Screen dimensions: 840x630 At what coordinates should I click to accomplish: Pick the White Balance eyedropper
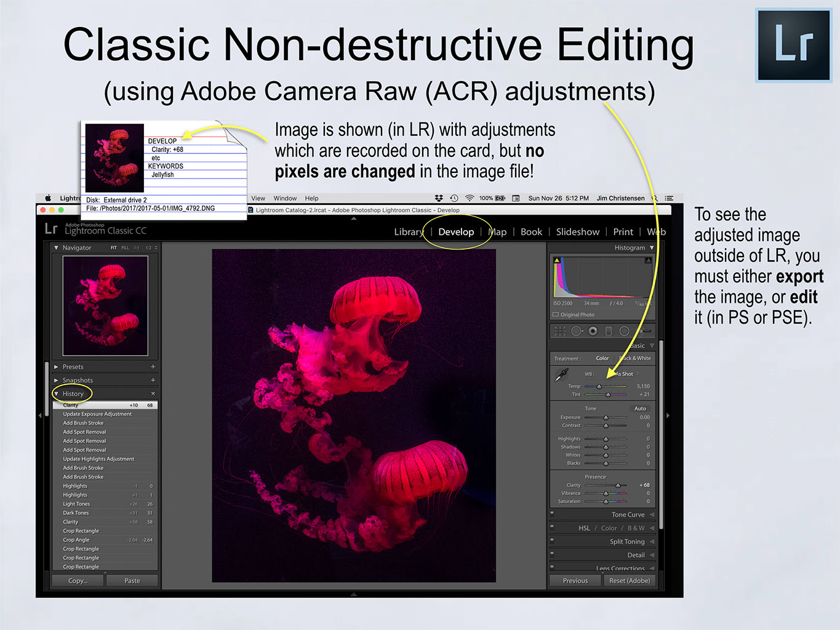coord(561,375)
